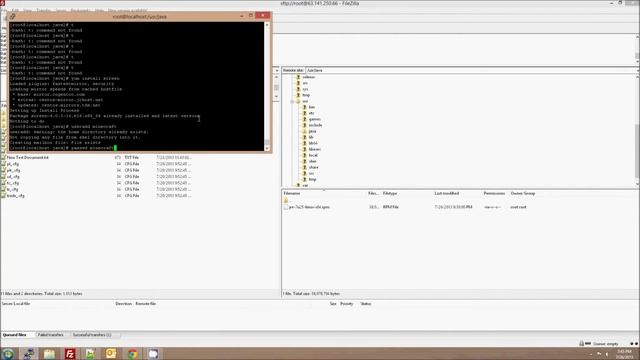Open the FileZilla icon in the taskbar
Screen dimensions: 640x360
tap(70, 353)
